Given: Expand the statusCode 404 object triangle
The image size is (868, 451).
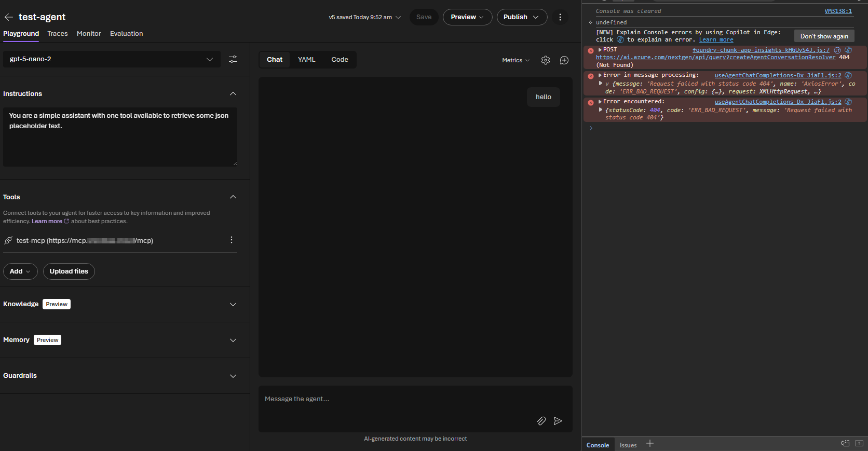Looking at the screenshot, I should coord(601,110).
